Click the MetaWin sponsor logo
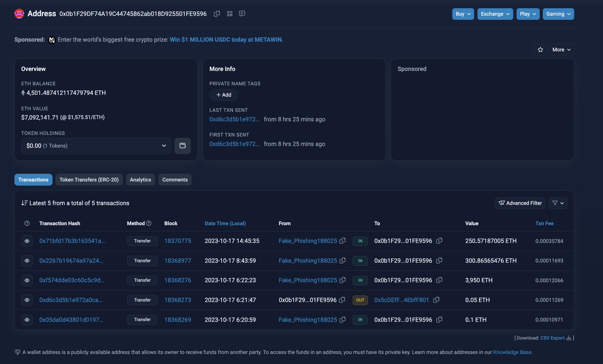The height and width of the screenshot is (364, 603). (52, 40)
